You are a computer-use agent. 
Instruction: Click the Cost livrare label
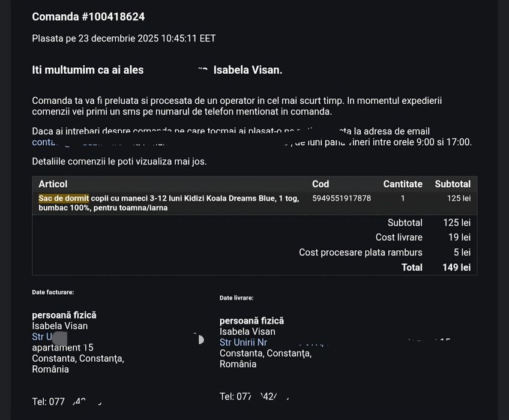pos(399,238)
